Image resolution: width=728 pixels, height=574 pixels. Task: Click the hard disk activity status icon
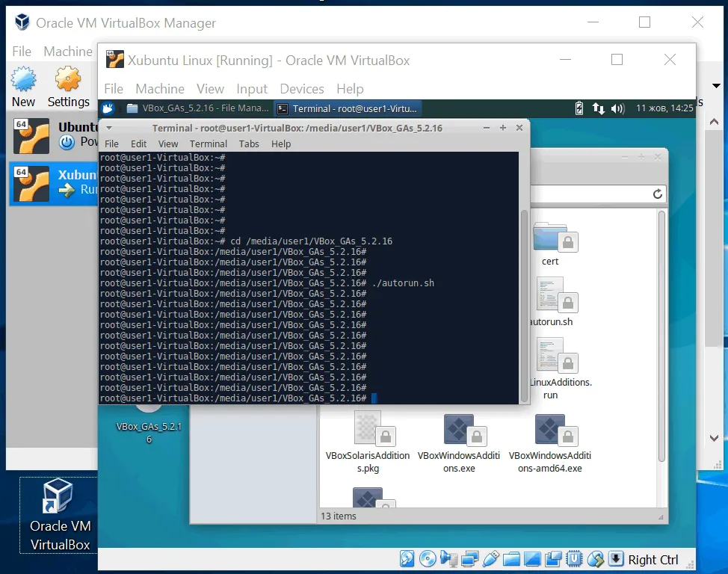(407, 559)
